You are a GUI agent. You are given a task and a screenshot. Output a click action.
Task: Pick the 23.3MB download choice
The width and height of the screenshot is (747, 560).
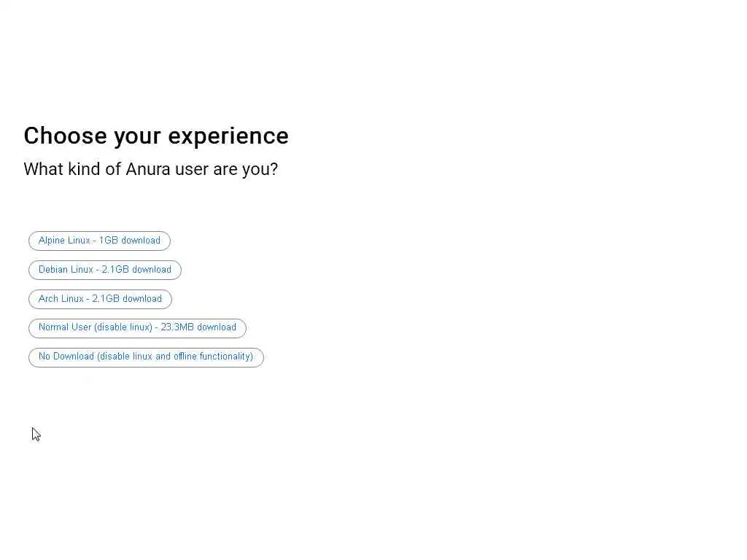click(x=137, y=327)
